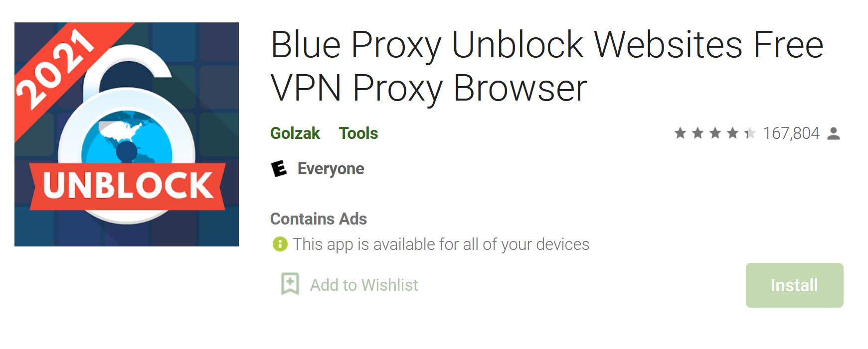Screen dimensions: 868x349
Task: Click the UNBLOCK banner on the app artwork
Action: pos(129,186)
